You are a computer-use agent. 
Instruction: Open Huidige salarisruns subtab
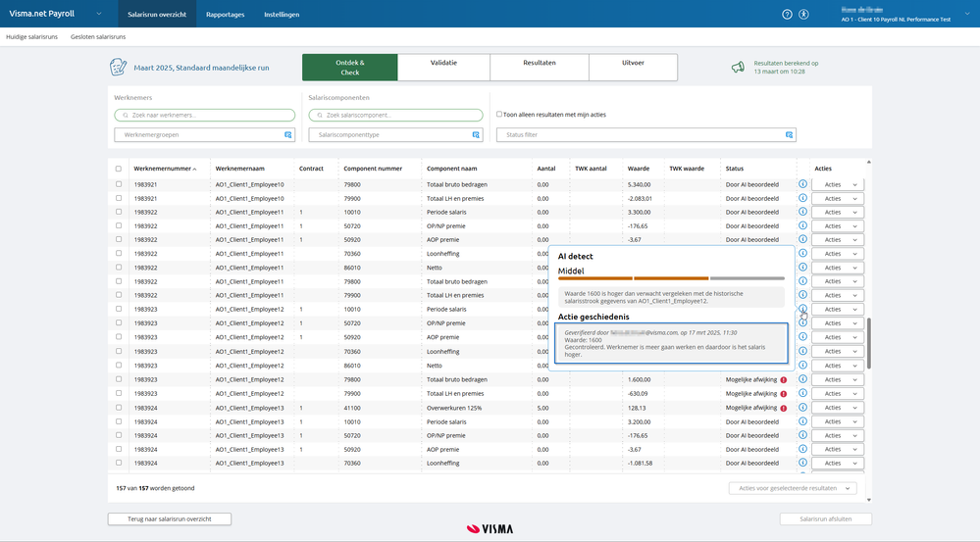[x=31, y=37]
